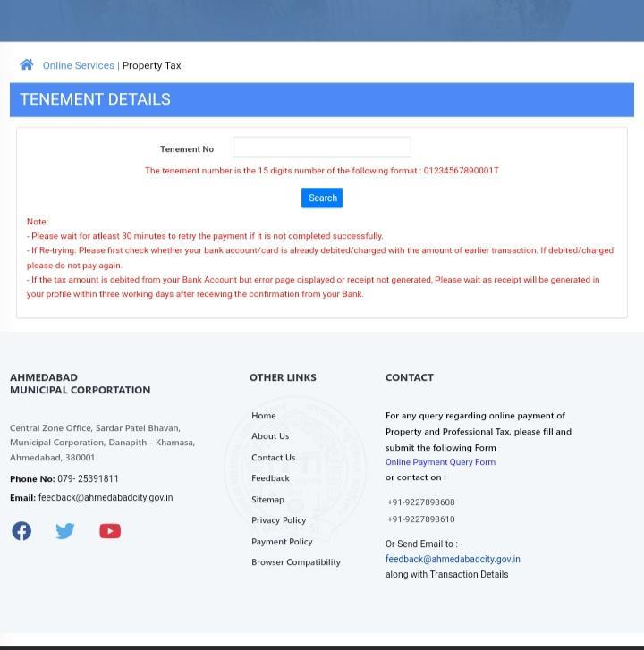This screenshot has width=644, height=650.
Task: Open the Facebook page icon
Action: [x=21, y=530]
